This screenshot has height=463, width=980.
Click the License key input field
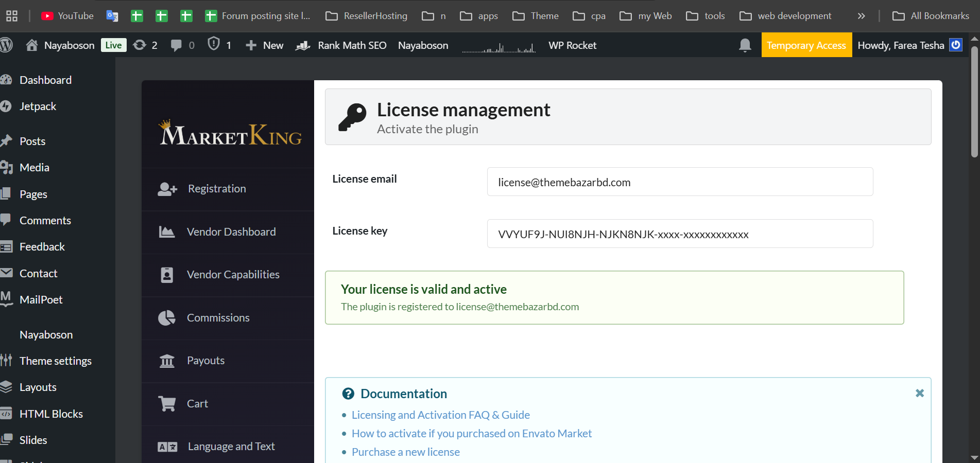coord(680,234)
